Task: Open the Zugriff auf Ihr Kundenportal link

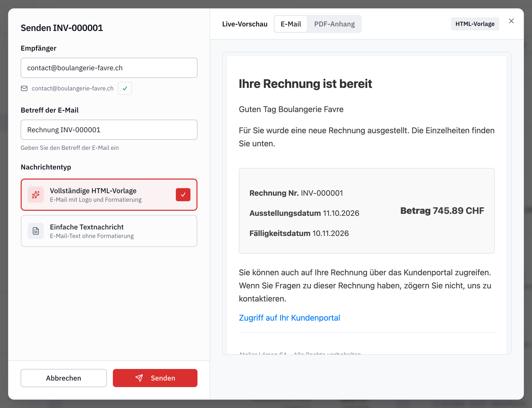Action: click(x=289, y=318)
